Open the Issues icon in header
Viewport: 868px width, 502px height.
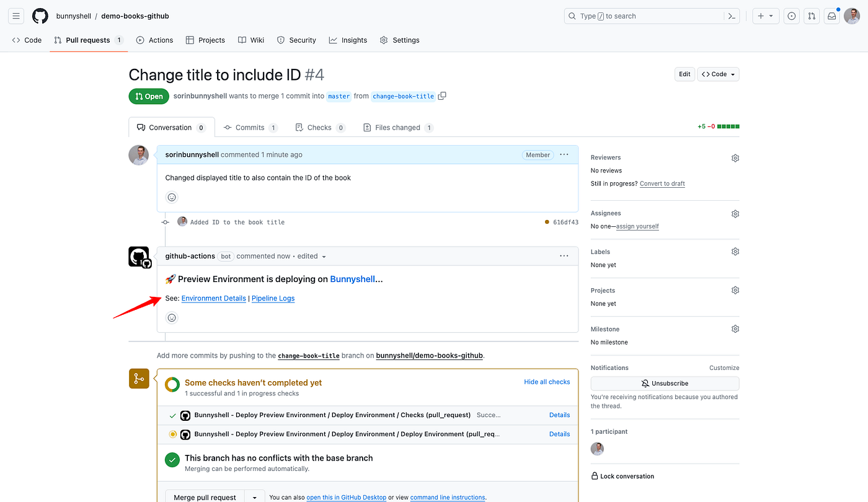[x=791, y=16]
